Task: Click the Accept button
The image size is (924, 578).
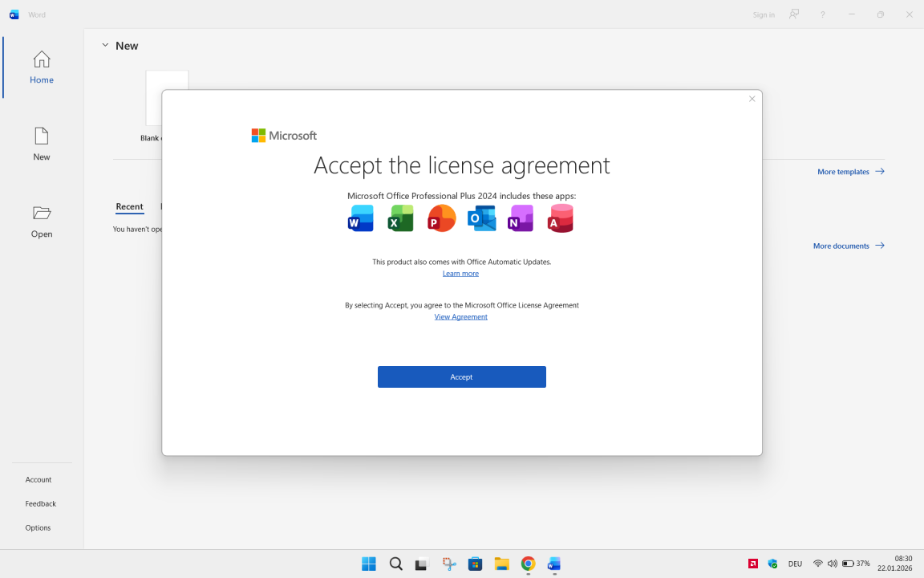Action: [x=461, y=377]
